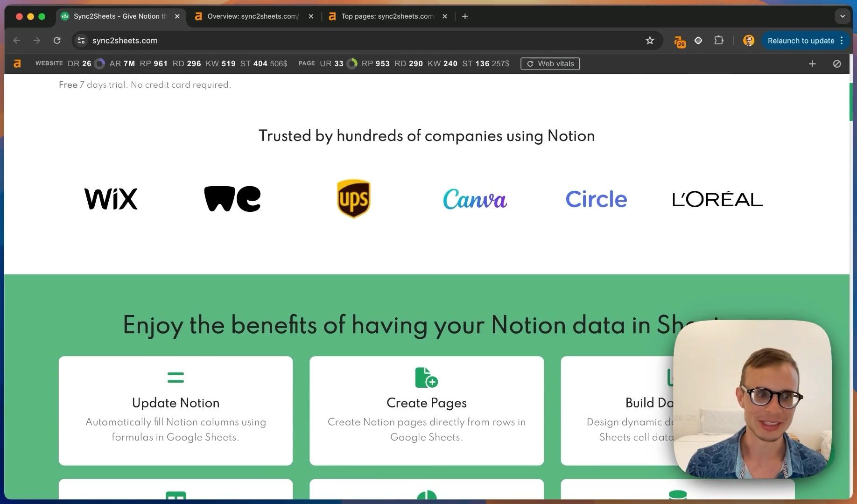Disable the Ahrefs toolbar with slash icon

(837, 63)
